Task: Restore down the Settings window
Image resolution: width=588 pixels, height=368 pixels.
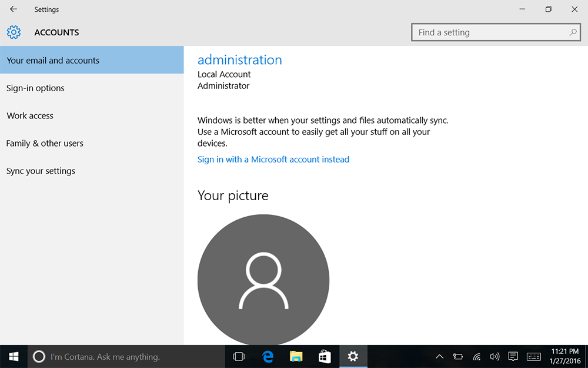Action: click(548, 9)
